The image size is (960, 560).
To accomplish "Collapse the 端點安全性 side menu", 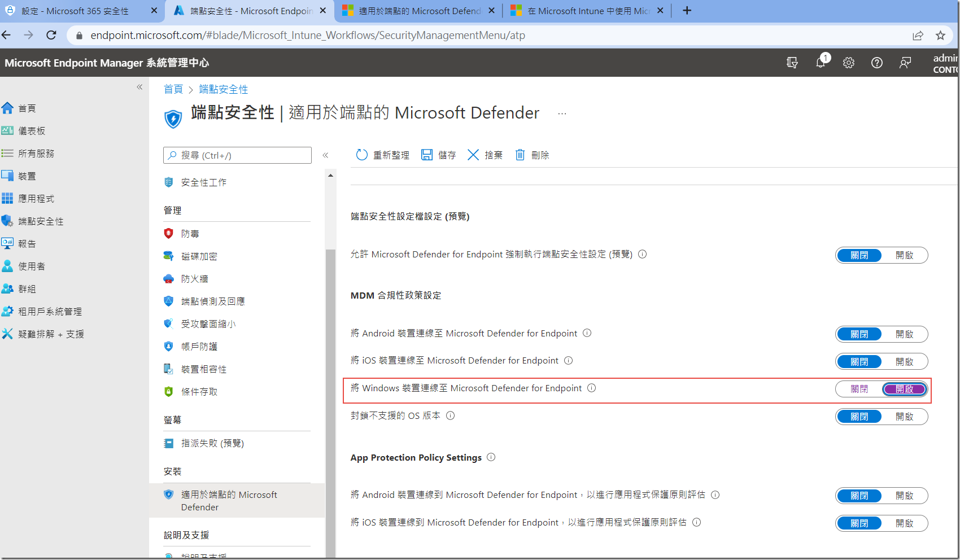I will pyautogui.click(x=325, y=155).
